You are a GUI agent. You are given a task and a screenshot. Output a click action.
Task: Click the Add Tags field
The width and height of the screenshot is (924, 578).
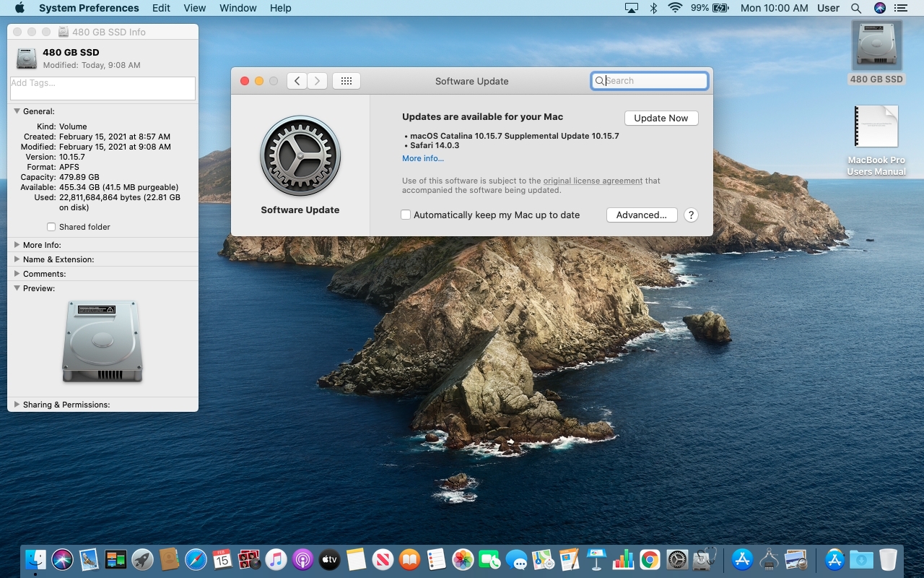click(x=103, y=88)
